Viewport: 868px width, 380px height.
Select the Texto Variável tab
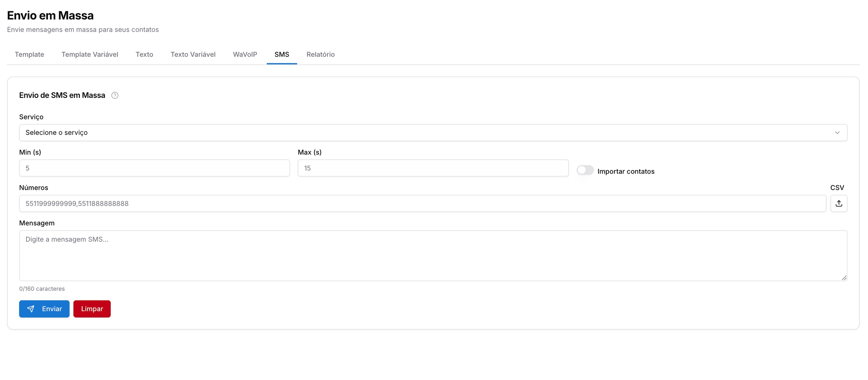193,55
